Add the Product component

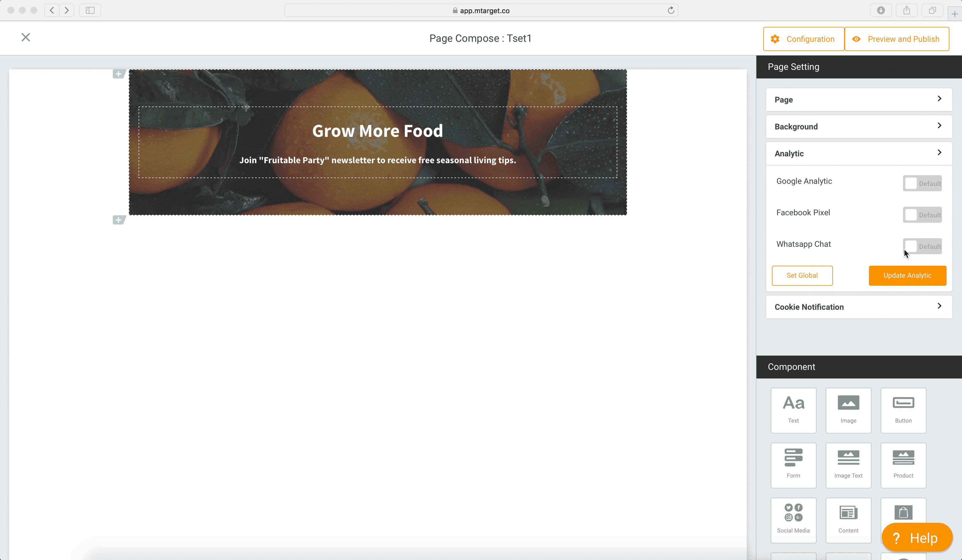(903, 465)
